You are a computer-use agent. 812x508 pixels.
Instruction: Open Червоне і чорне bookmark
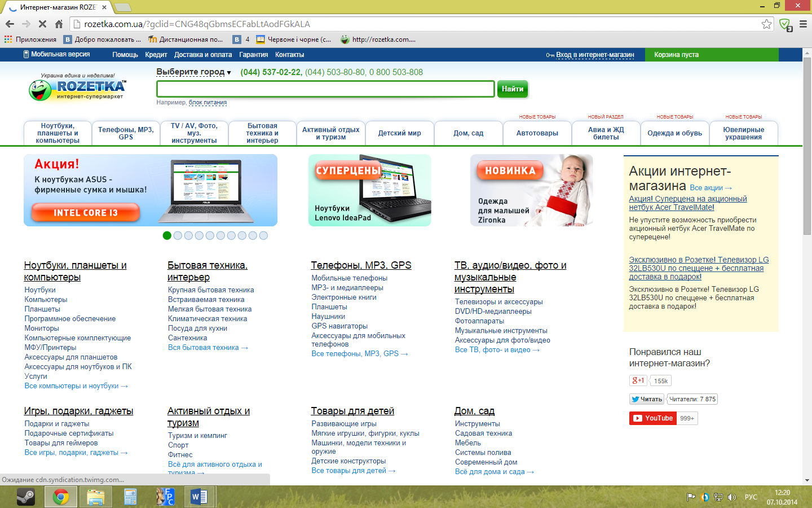click(294, 40)
